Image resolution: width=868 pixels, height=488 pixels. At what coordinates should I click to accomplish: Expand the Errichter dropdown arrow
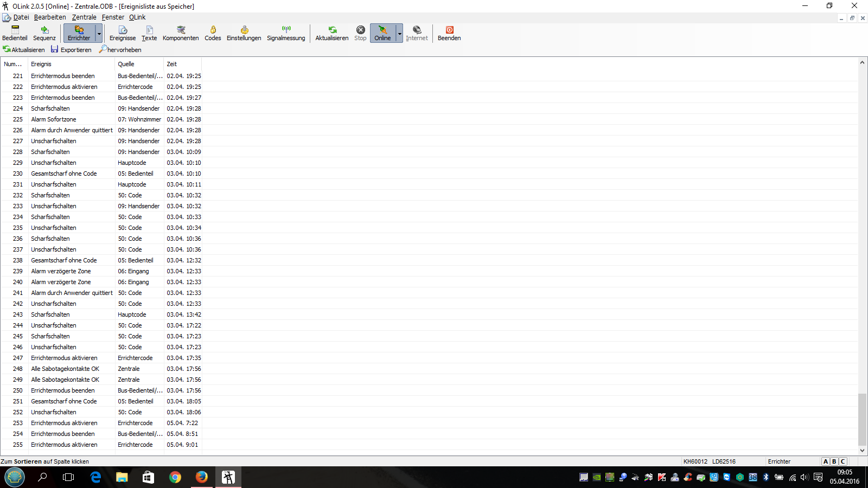tap(99, 34)
